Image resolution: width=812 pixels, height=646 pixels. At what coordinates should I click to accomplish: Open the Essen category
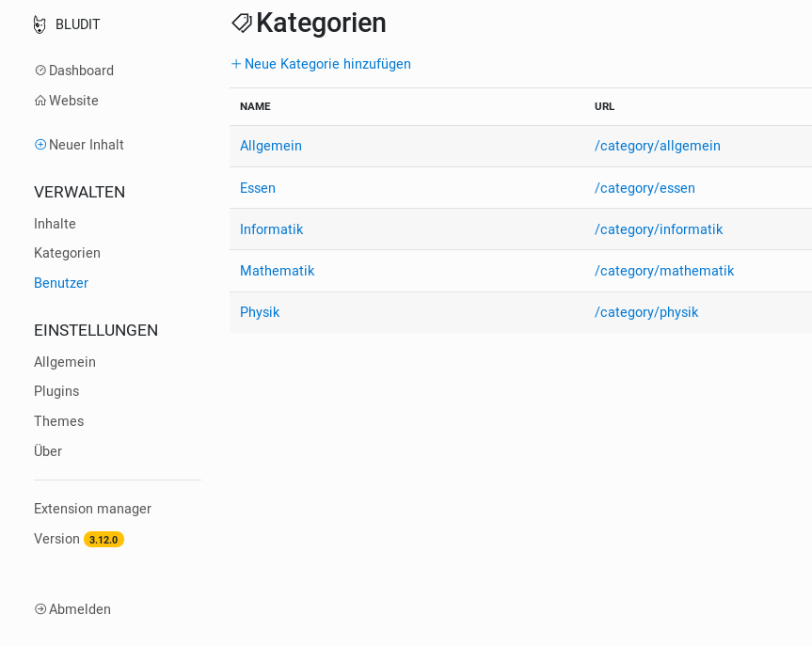258,188
